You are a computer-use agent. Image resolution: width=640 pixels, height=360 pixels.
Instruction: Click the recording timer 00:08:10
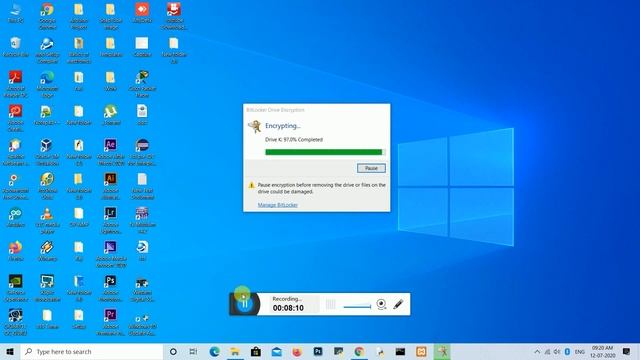tap(288, 308)
